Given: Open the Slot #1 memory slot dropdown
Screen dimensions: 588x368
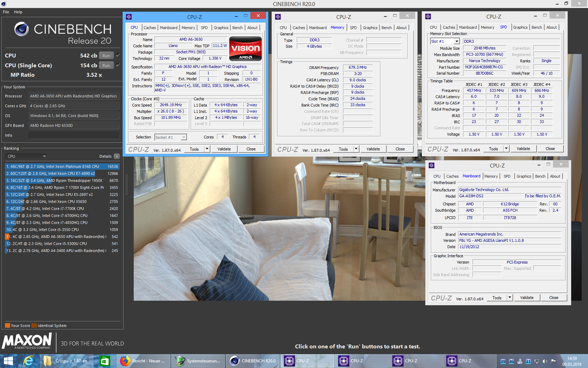Looking at the screenshot, I should pos(445,41).
